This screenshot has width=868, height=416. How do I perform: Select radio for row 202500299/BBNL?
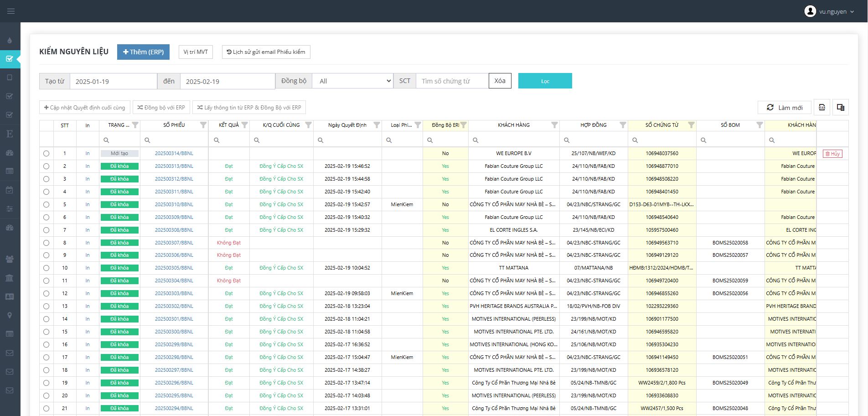pos(46,345)
